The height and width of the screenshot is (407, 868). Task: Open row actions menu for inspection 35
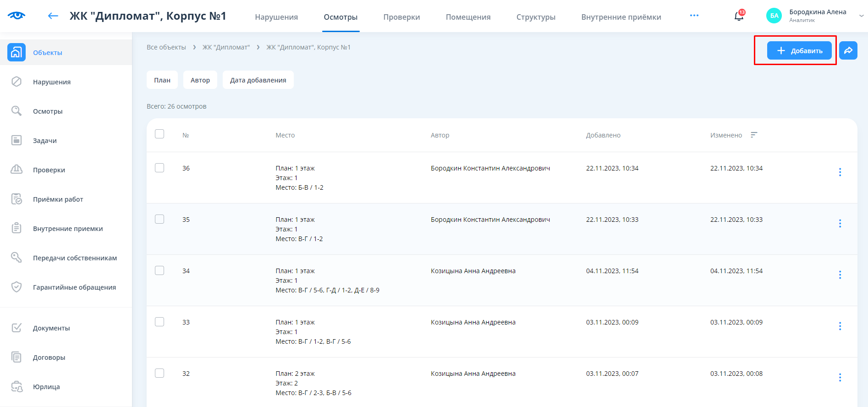(x=840, y=223)
